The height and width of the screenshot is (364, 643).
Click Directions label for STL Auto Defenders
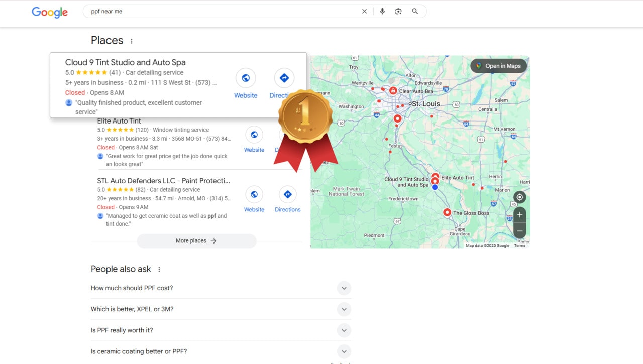coord(288,209)
